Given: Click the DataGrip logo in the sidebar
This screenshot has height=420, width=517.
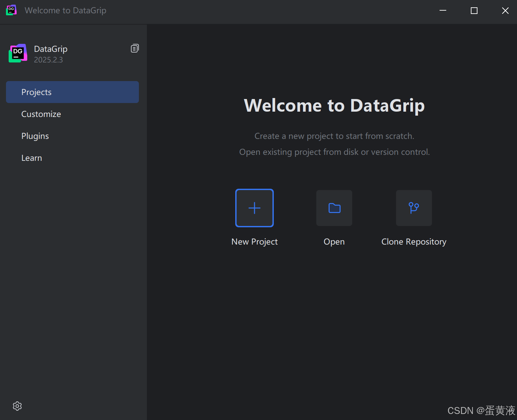Looking at the screenshot, I should click(x=18, y=53).
